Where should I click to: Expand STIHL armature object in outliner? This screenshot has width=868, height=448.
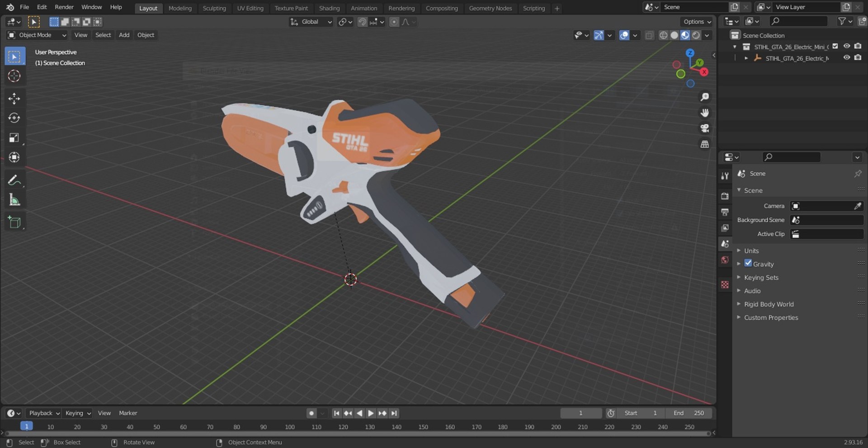[746, 58]
